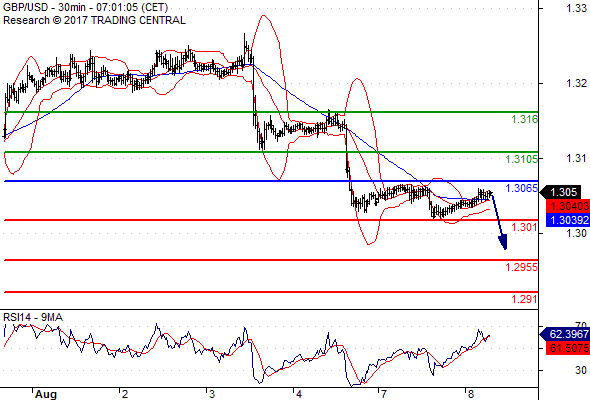Click the 30 level on RSI axis
The width and height of the screenshot is (590, 400).
point(581,370)
